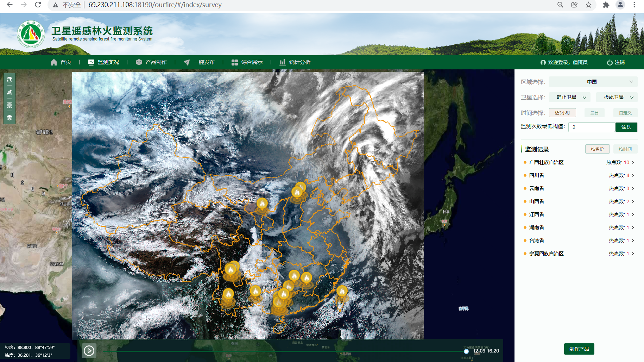Screen dimensions: 644x362
Task: Open the 极轨卫星 satellite dropdown
Action: click(617, 97)
